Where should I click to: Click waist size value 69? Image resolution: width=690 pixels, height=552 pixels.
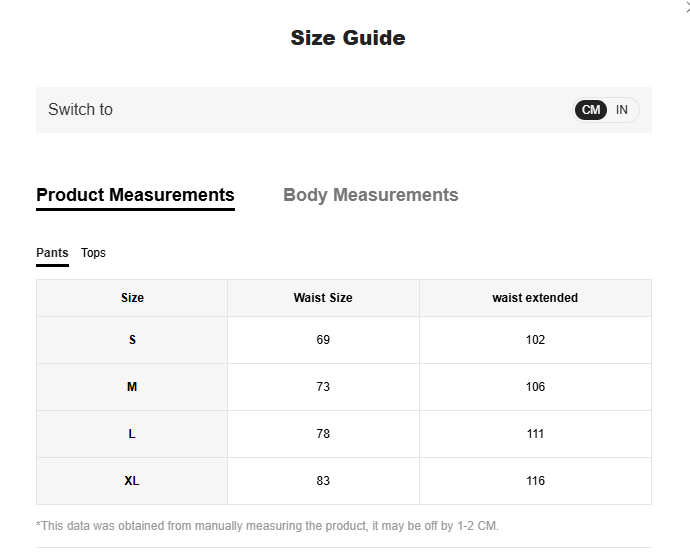[x=323, y=340]
